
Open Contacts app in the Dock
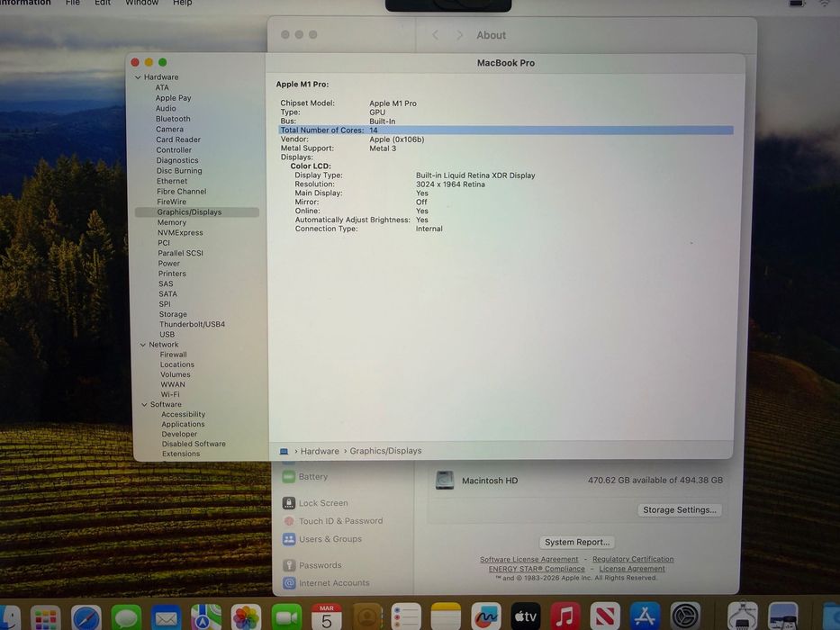coord(367,619)
